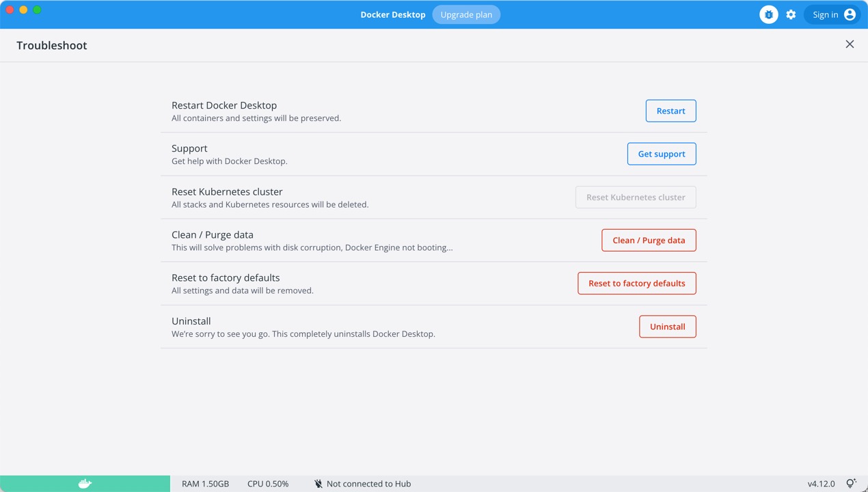The image size is (868, 492).
Task: Close the Troubleshoot panel
Action: 850,44
